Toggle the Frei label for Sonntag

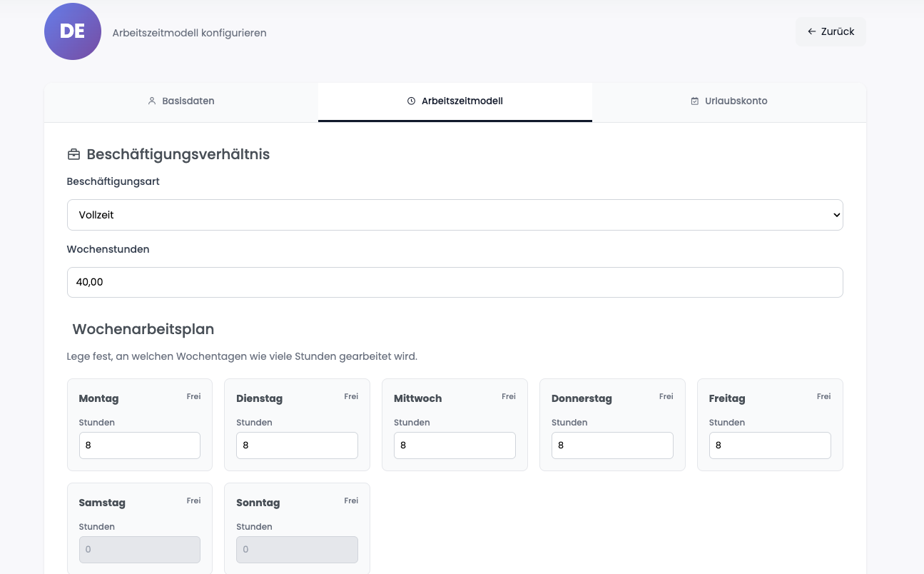351,500
